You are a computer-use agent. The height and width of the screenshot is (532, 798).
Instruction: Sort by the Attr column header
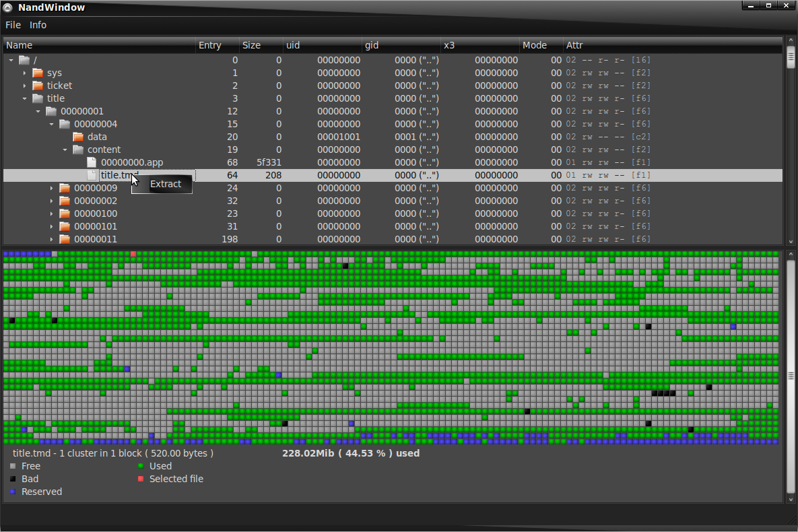(673, 45)
